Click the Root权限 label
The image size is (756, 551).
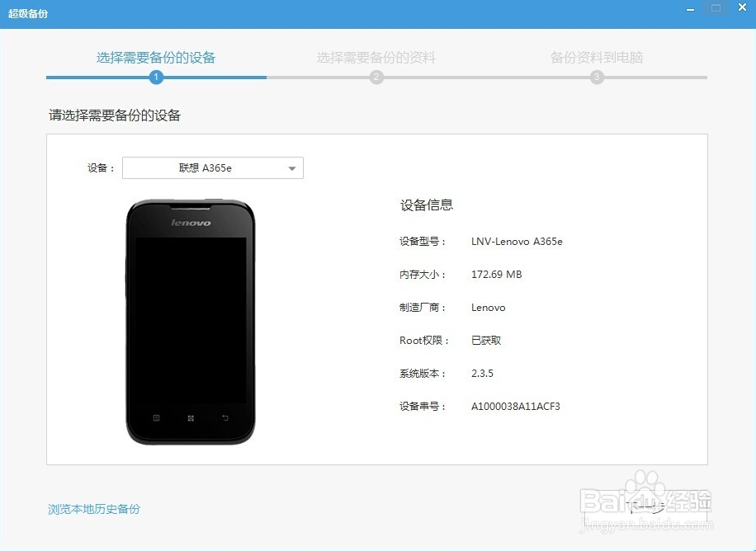pyautogui.click(x=424, y=341)
